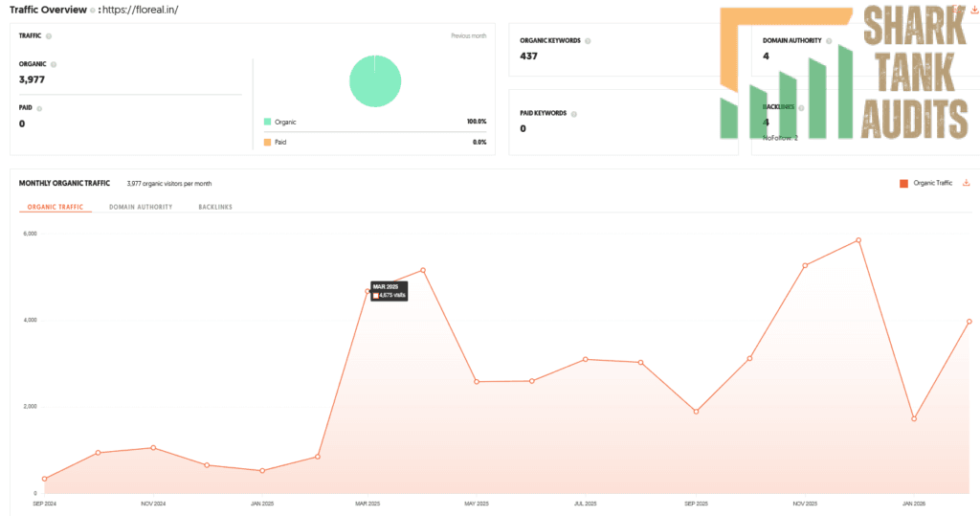This screenshot has width=980, height=516.
Task: Download the Traffic Overview report icon
Action: point(973,10)
